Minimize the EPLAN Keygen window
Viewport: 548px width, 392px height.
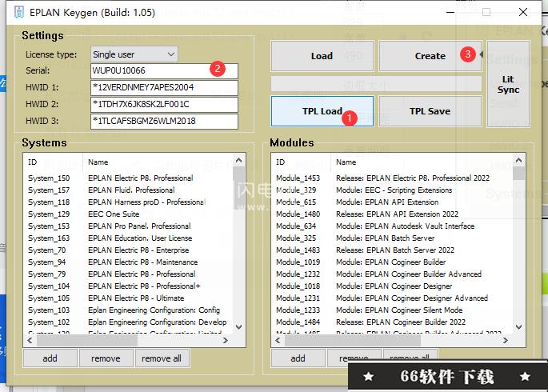click(x=450, y=12)
